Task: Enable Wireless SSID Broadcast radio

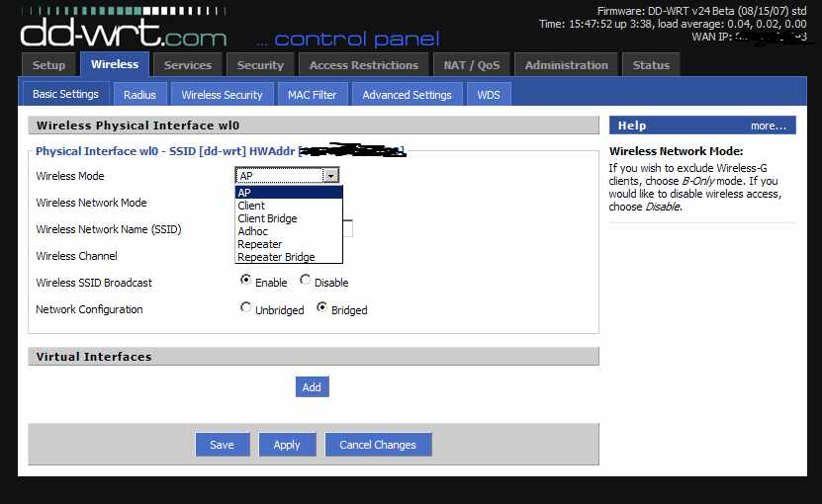Action: [245, 280]
